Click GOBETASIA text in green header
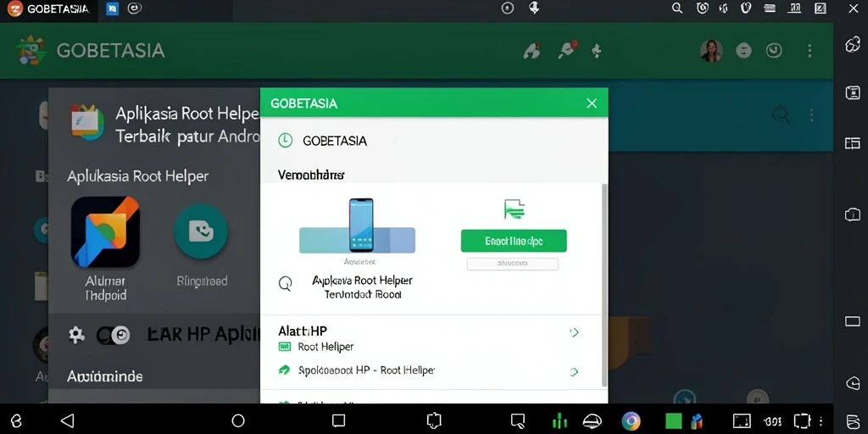This screenshot has height=434, width=868. 111,51
